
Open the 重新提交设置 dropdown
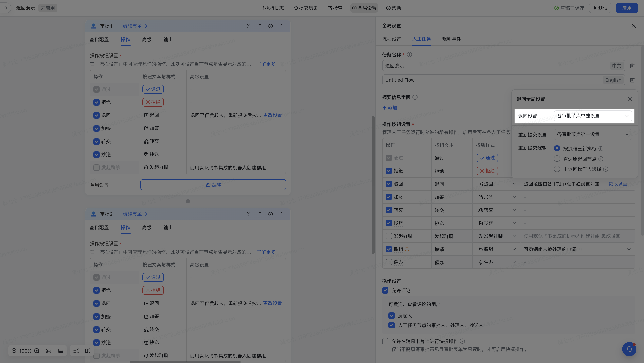click(x=593, y=134)
